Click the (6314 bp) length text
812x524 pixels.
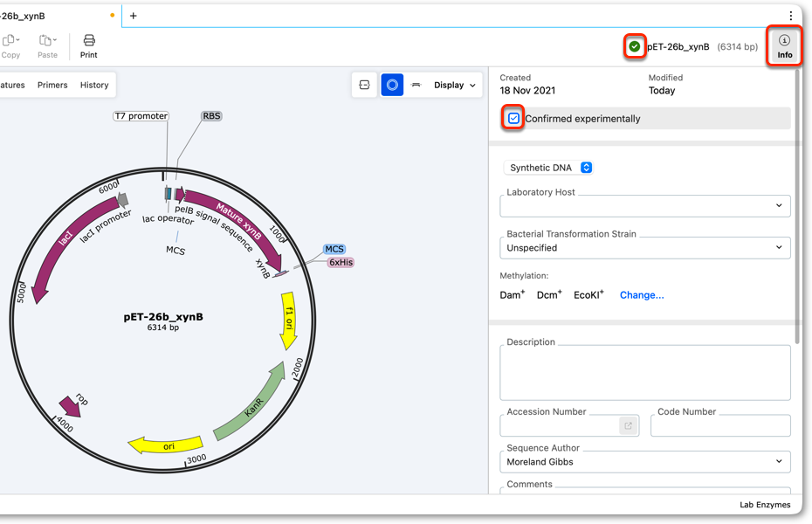point(737,46)
